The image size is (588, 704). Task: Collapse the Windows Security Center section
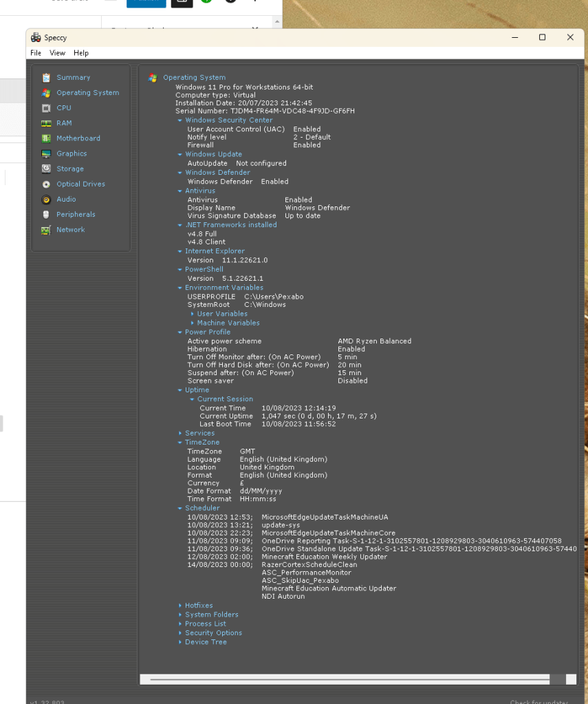tap(179, 120)
